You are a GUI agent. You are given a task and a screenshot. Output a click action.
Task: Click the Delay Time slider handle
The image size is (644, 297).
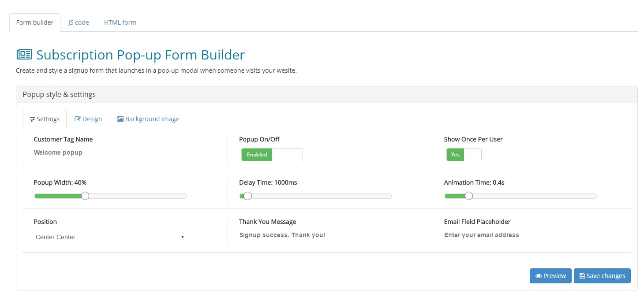tap(247, 196)
